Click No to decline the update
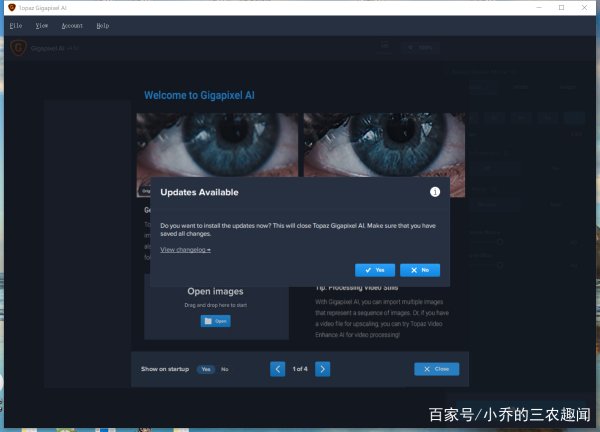600x432 pixels. click(x=420, y=270)
